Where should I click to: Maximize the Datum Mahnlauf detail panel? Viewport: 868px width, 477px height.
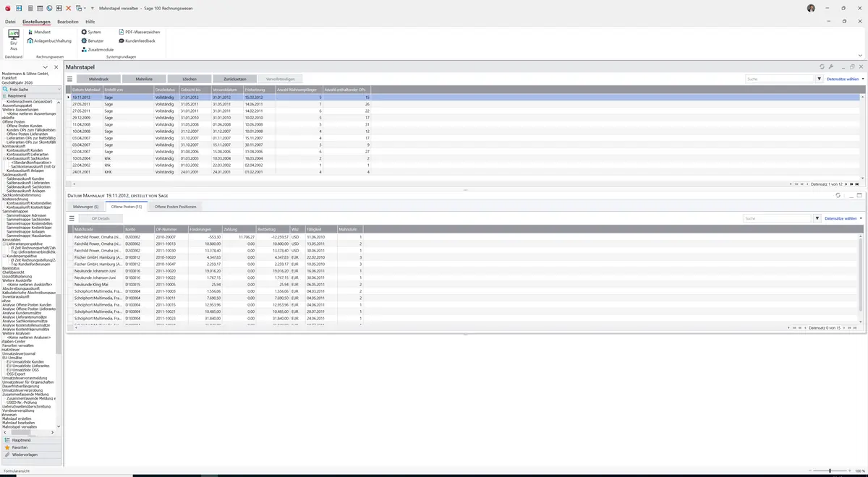859,195
